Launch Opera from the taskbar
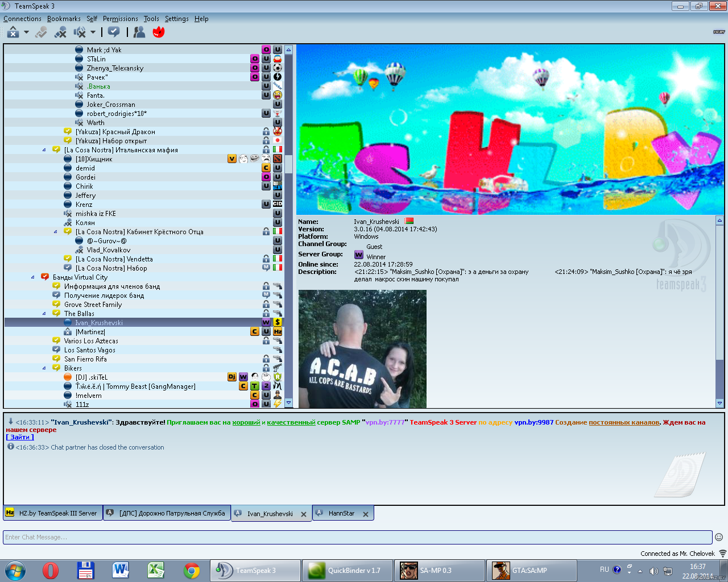 [x=51, y=570]
